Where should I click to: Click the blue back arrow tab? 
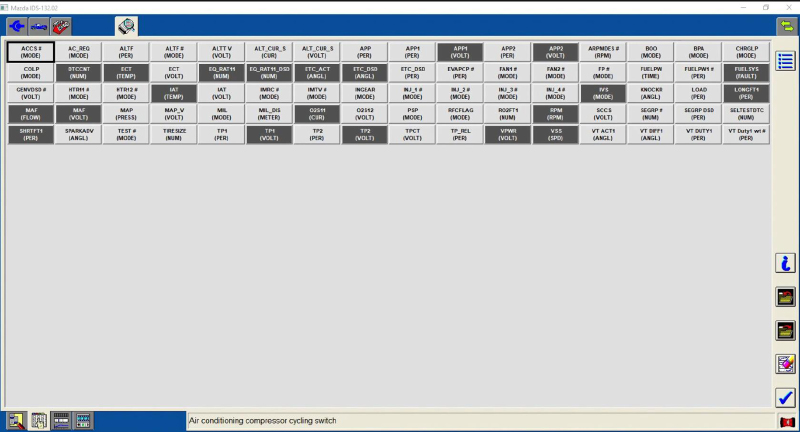17,27
